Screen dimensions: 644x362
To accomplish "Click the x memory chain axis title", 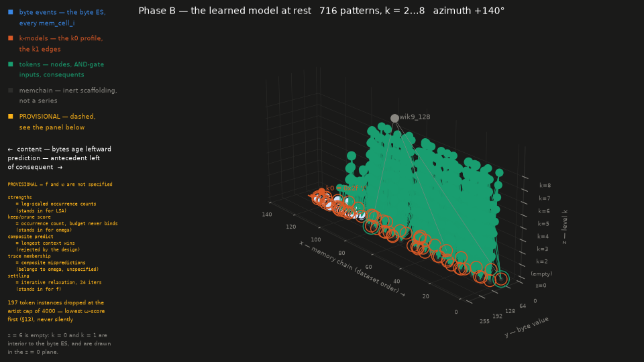I will point(352,268).
